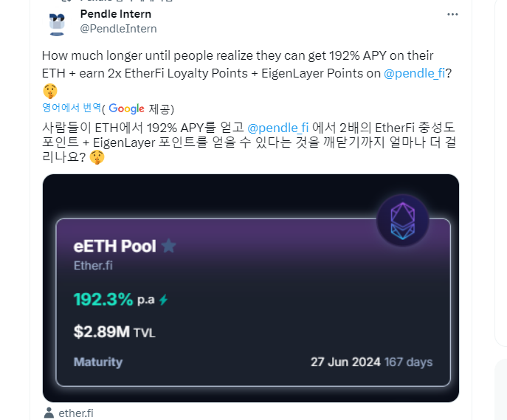
Task: Click the Pendle Intern profile avatar
Action: 57,22
